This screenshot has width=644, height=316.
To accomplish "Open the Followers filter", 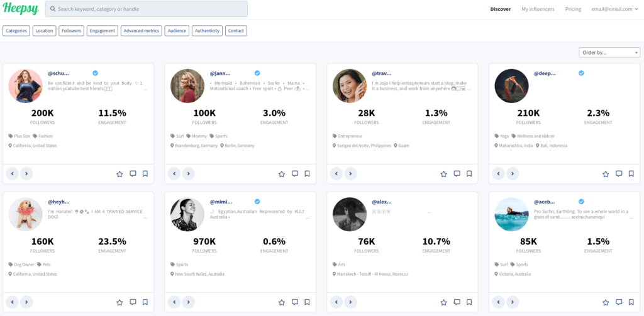I will [x=71, y=31].
